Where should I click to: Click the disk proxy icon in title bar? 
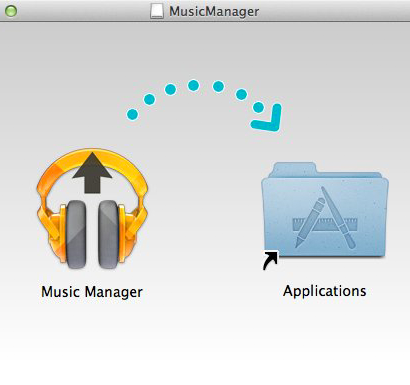pyautogui.click(x=157, y=11)
